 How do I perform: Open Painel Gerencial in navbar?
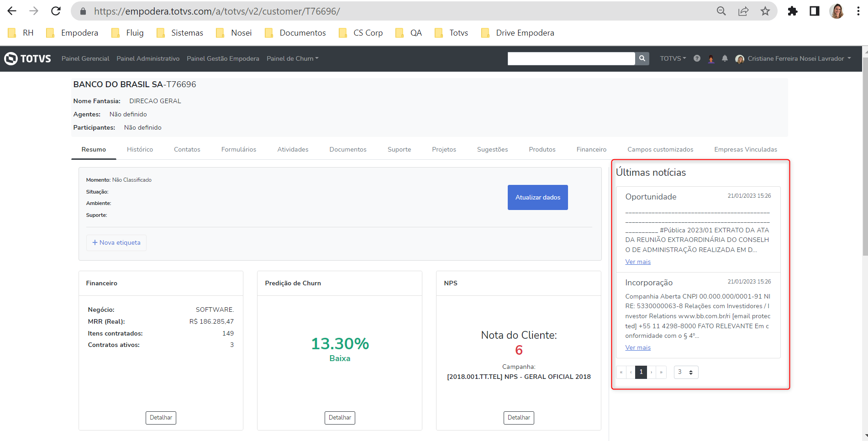click(x=85, y=58)
